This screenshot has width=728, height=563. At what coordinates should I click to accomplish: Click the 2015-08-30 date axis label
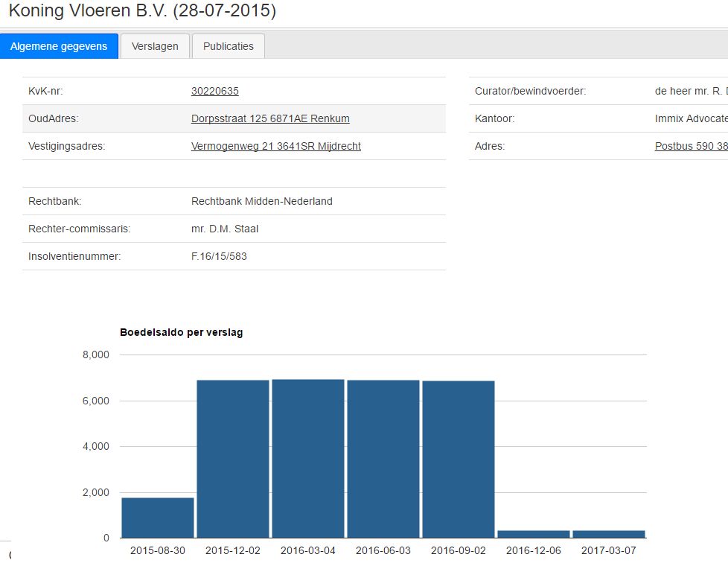[157, 550]
